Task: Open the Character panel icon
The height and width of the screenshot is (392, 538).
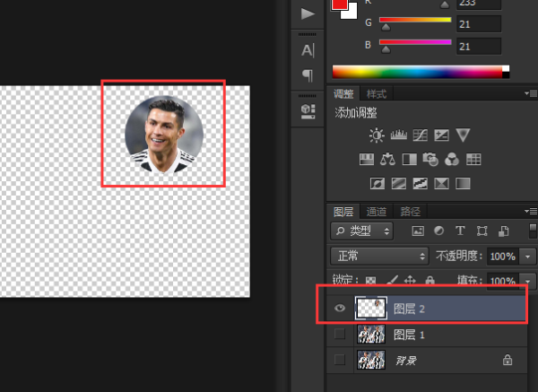Action: pyautogui.click(x=308, y=49)
